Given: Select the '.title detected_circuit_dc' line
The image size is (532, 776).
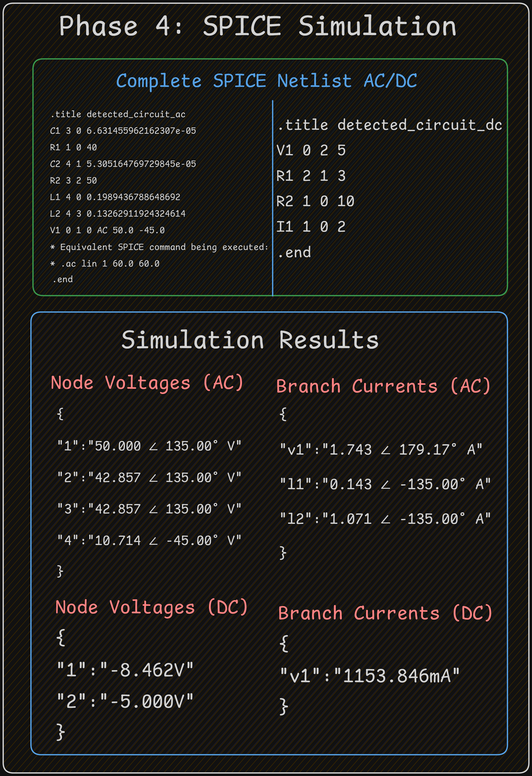Looking at the screenshot, I should pos(389,125).
